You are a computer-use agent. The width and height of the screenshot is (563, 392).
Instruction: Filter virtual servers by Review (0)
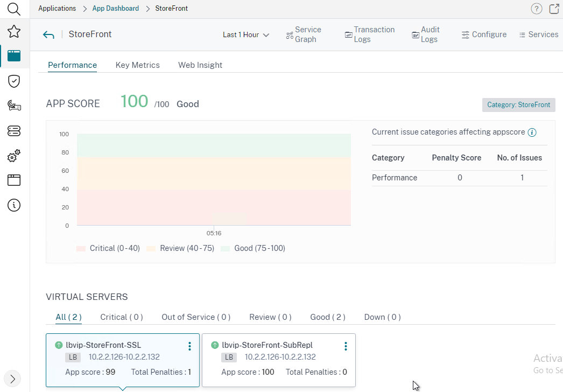click(270, 317)
